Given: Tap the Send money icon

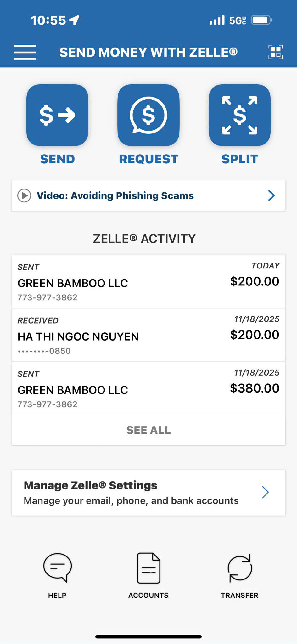Looking at the screenshot, I should tap(57, 115).
